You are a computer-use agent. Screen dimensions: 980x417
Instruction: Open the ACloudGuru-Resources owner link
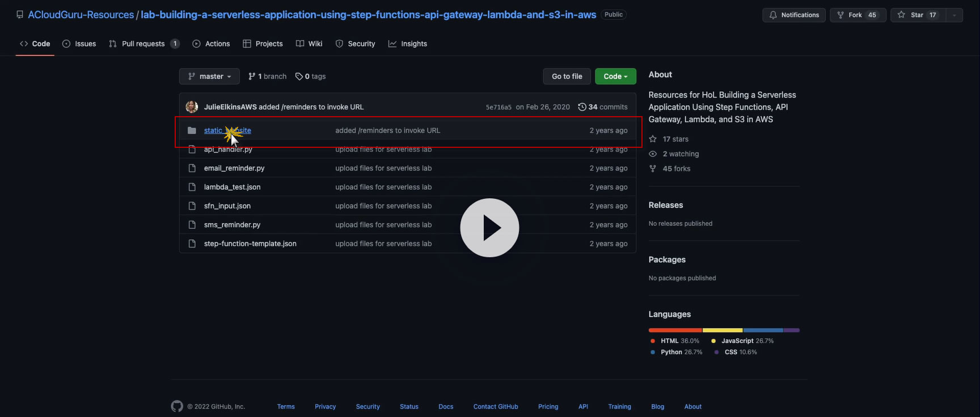click(81, 15)
